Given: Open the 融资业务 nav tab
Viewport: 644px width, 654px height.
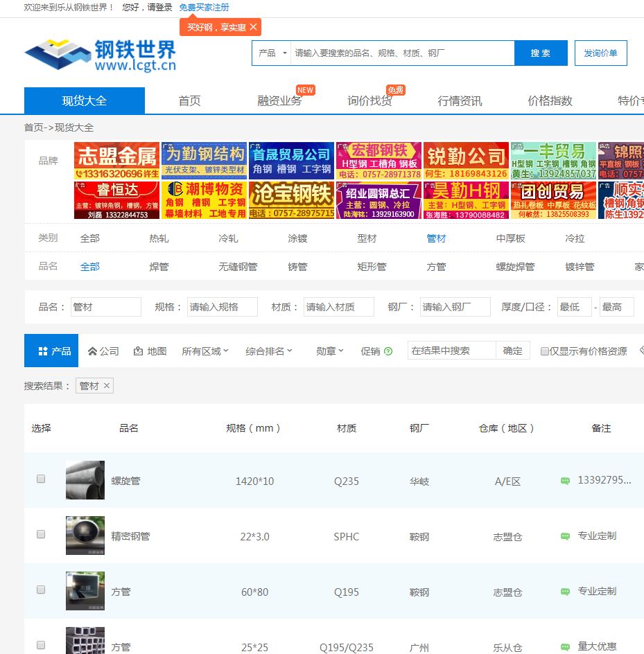Looking at the screenshot, I should [279, 100].
